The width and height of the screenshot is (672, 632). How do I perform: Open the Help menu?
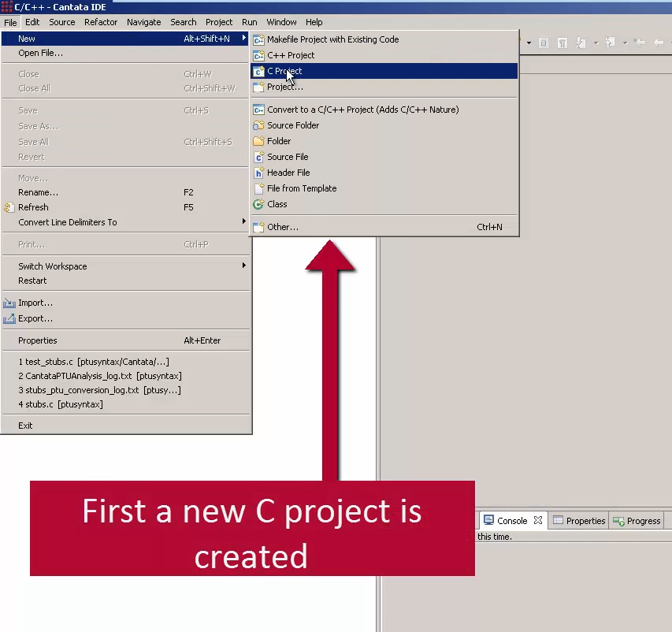tap(314, 22)
